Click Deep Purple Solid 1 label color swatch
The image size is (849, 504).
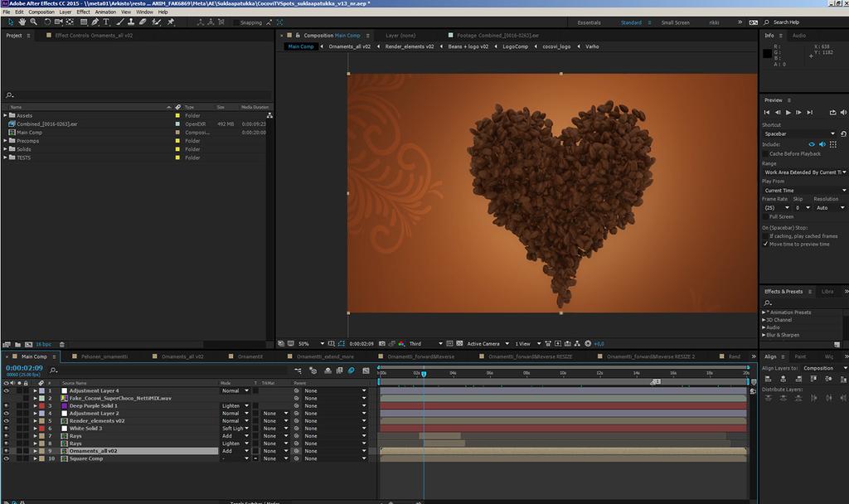click(41, 406)
